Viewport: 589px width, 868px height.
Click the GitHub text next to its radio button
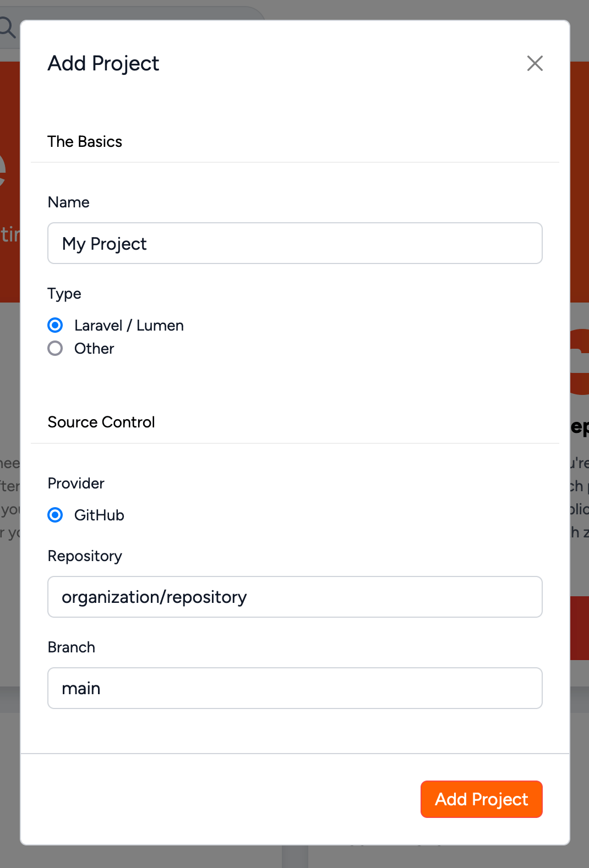(99, 515)
